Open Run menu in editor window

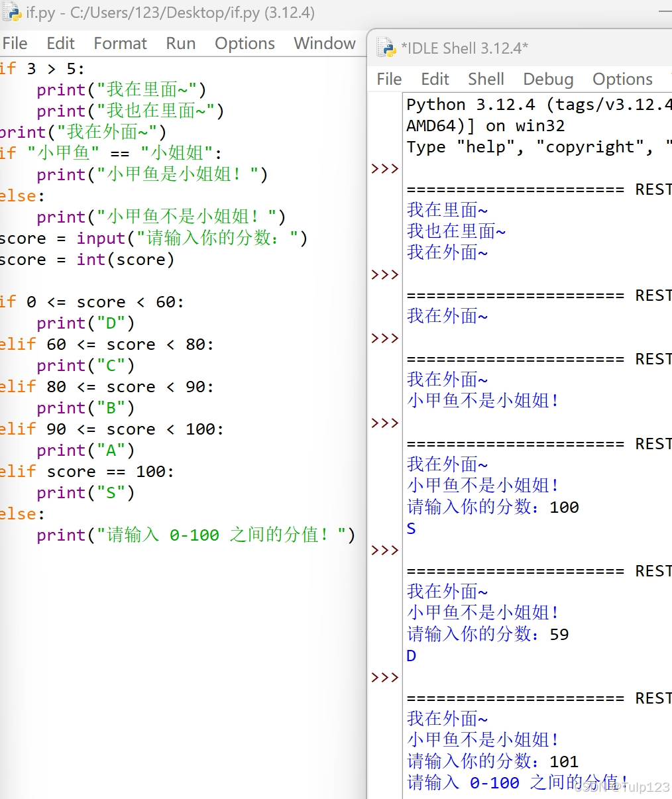pos(180,44)
